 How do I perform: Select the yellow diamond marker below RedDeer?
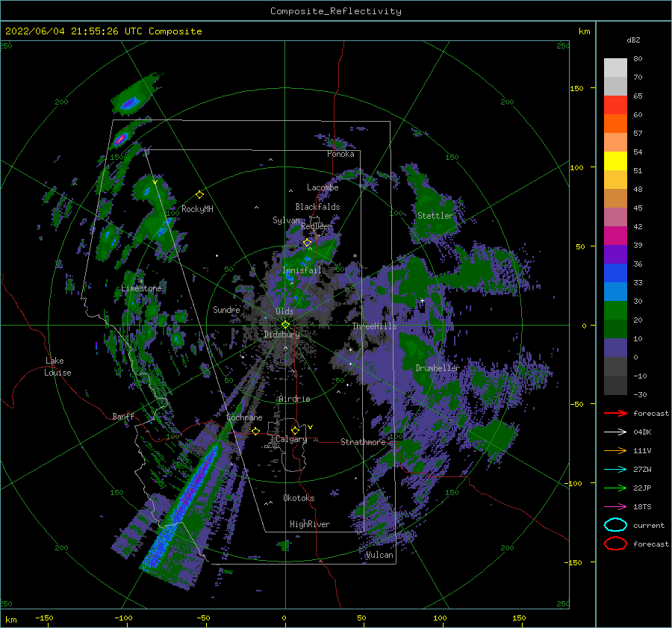(x=307, y=243)
